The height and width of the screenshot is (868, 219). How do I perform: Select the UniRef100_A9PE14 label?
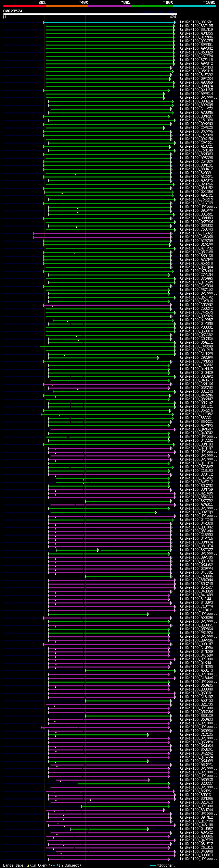tap(196, 94)
